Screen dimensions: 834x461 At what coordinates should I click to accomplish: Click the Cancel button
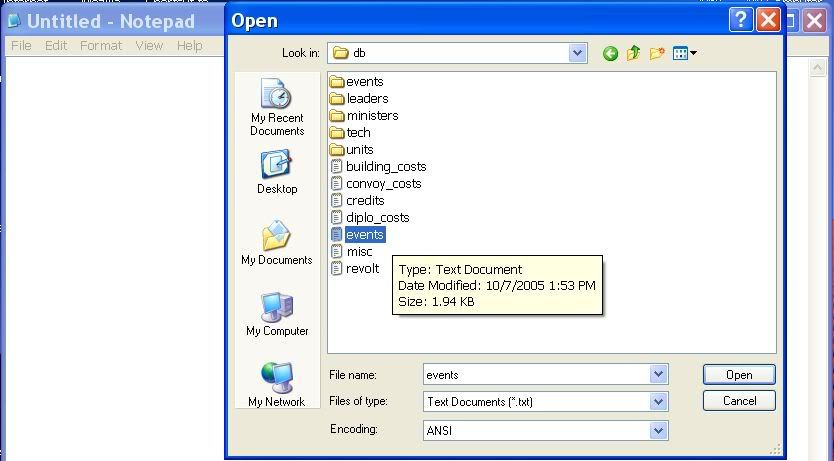(739, 401)
